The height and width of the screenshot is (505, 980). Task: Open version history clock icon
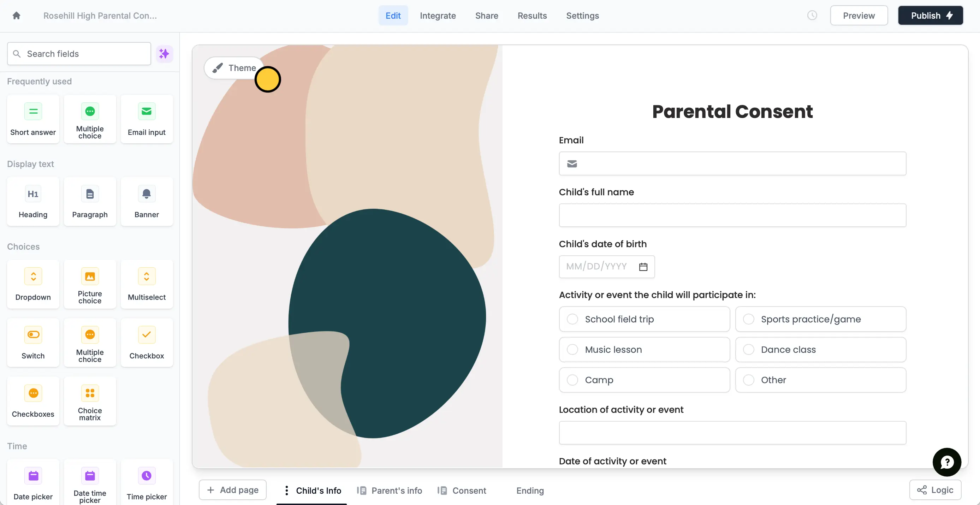click(812, 16)
